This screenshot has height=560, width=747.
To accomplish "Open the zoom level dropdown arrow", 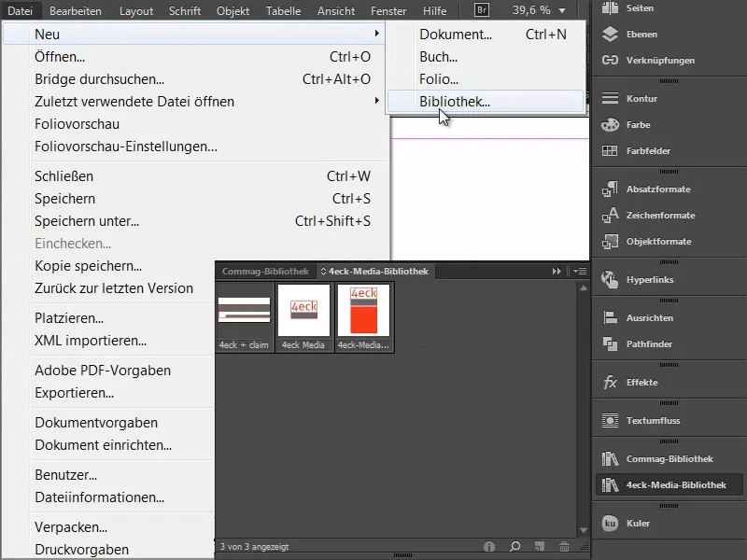I will tap(562, 10).
